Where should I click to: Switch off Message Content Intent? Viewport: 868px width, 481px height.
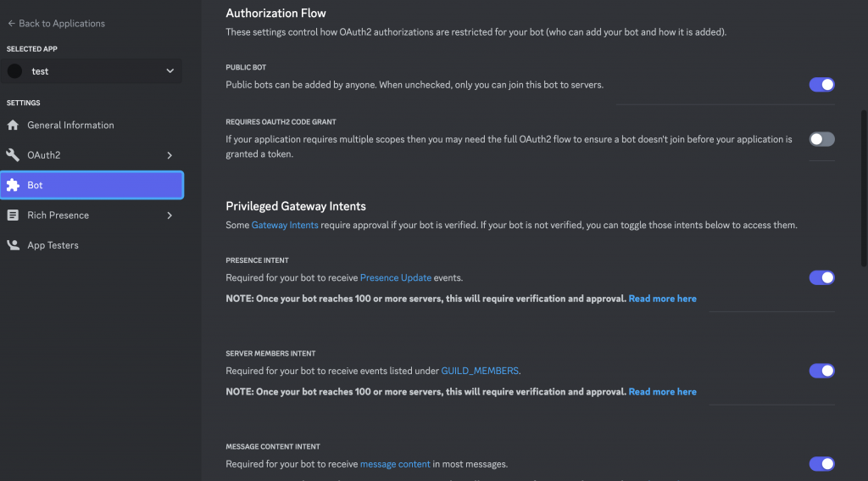click(x=821, y=463)
